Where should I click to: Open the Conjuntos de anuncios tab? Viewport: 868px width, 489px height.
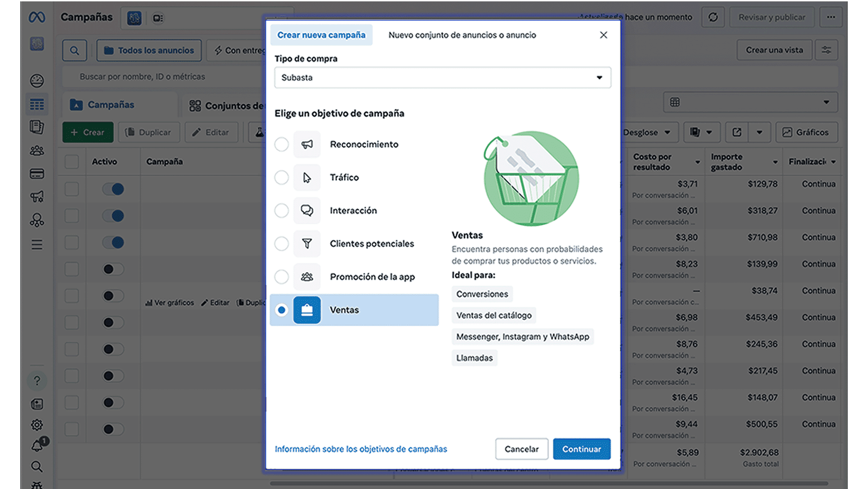(226, 105)
